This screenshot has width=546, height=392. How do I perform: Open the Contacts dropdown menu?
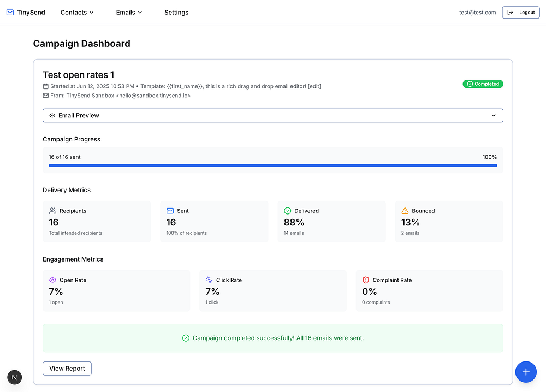77,13
